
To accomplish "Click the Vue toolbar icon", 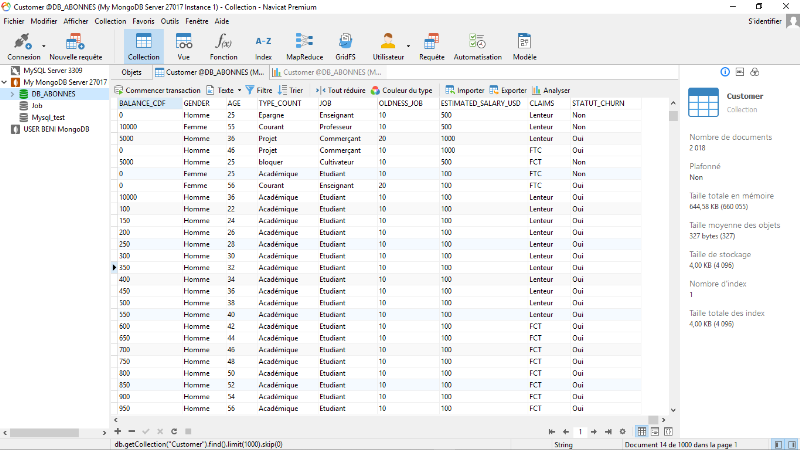I will click(183, 46).
